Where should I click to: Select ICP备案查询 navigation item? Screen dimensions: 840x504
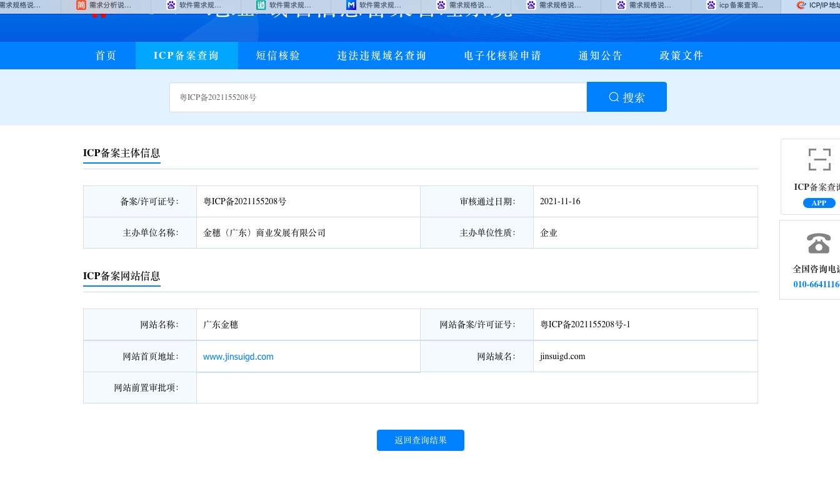[186, 56]
